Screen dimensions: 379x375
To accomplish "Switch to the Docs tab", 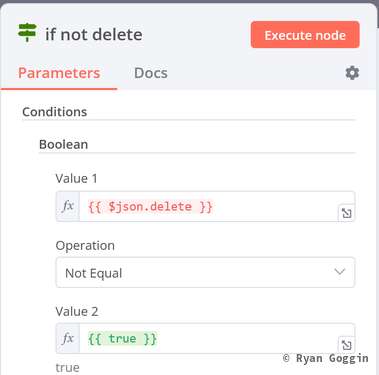I will (x=151, y=73).
